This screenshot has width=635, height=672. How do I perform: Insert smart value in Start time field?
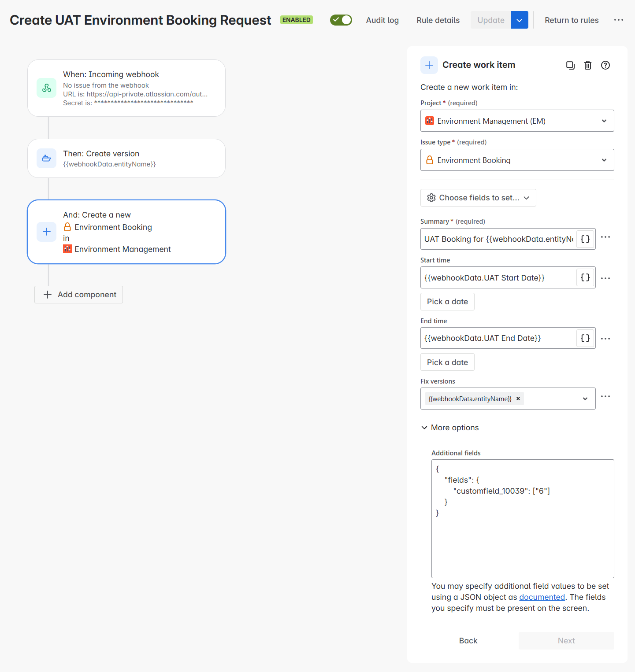pos(585,277)
